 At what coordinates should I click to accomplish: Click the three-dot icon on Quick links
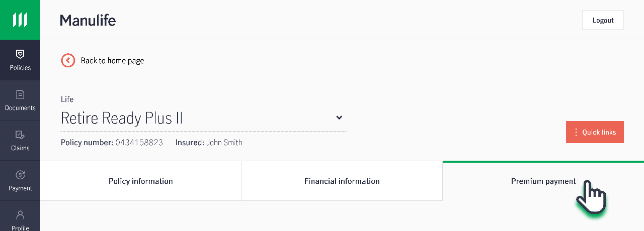576,132
